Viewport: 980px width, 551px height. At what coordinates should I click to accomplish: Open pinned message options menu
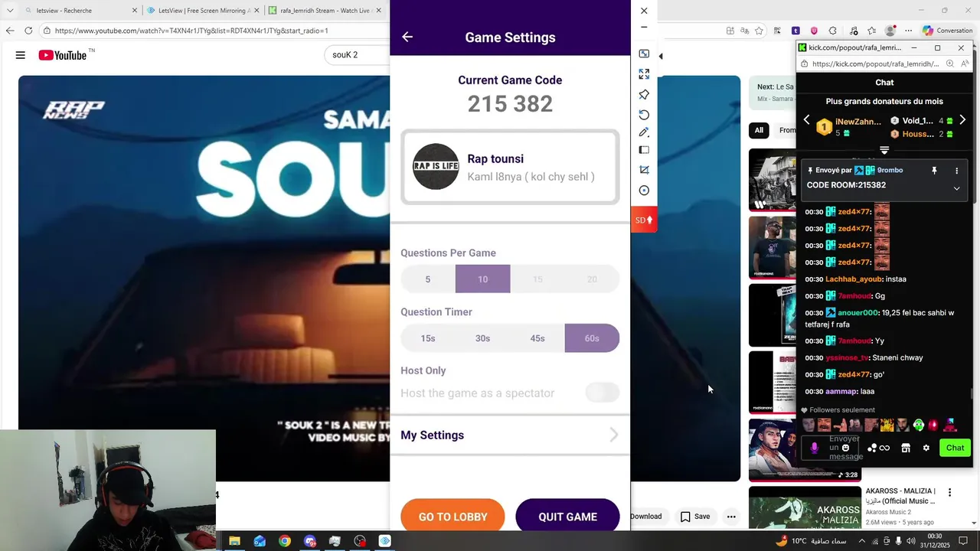pyautogui.click(x=956, y=171)
